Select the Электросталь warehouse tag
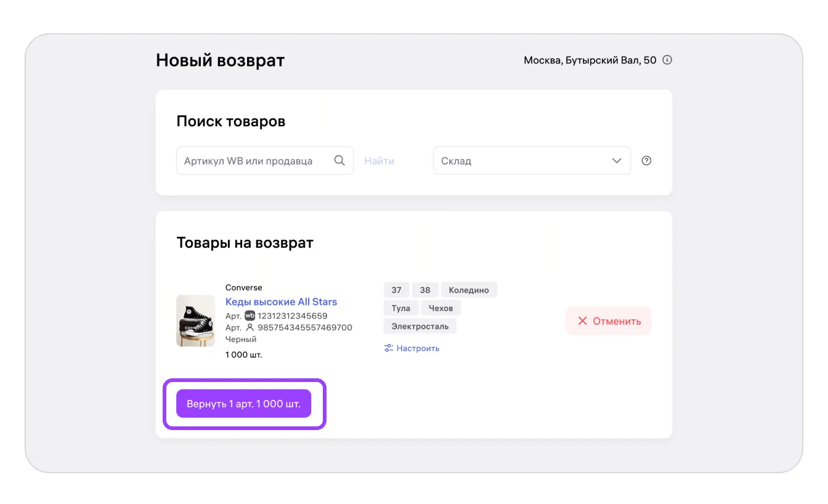Viewport: 828px width, 504px height. point(420,326)
